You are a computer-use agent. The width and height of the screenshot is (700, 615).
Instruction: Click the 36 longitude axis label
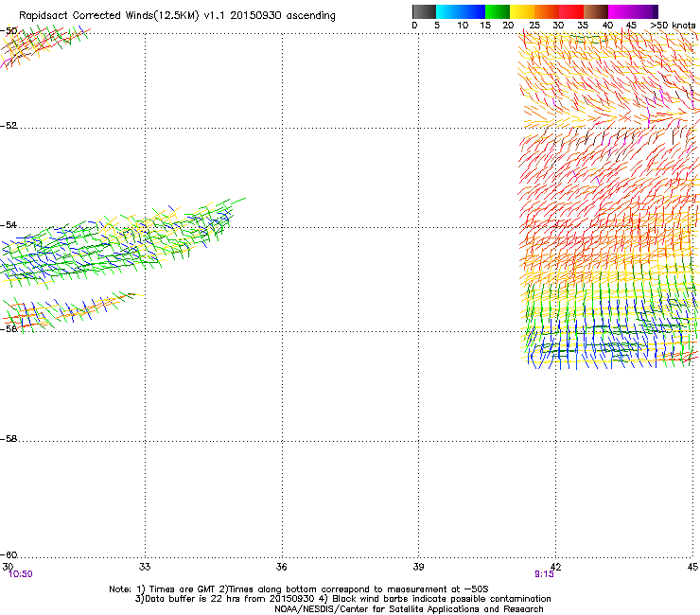(282, 567)
